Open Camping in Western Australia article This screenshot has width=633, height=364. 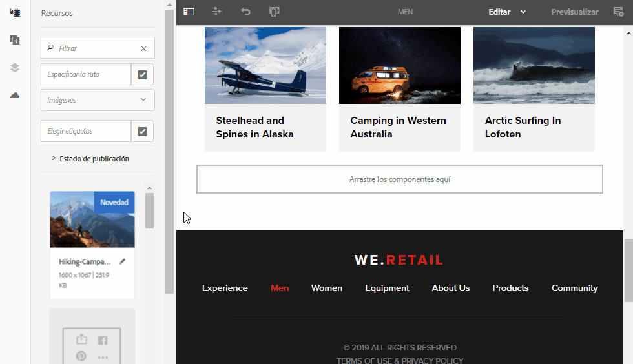tap(398, 127)
